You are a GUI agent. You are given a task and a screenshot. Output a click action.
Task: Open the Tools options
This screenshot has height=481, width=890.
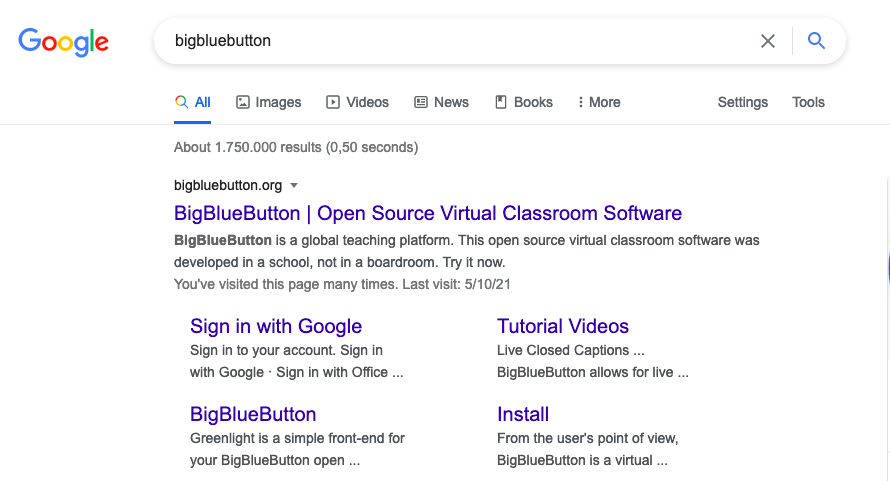[808, 102]
